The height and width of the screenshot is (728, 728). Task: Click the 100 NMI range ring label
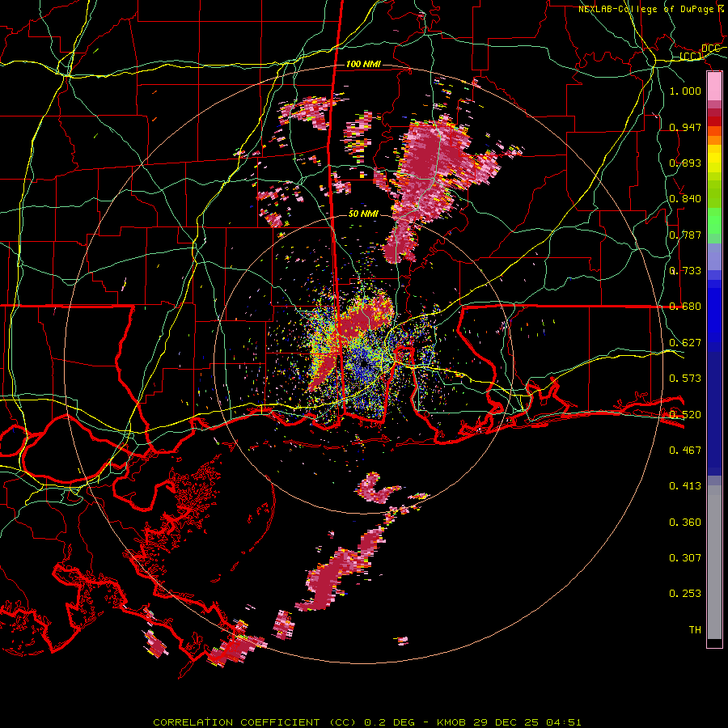363,64
